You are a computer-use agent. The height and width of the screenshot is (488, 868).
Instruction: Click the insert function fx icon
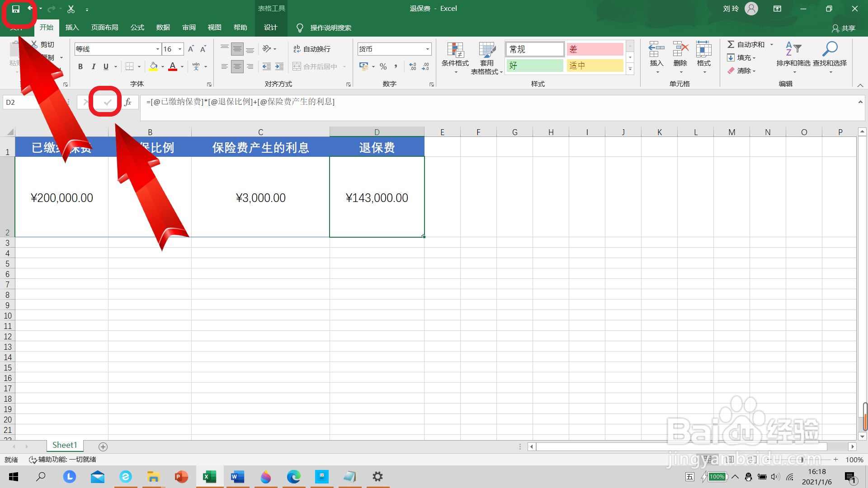click(128, 102)
